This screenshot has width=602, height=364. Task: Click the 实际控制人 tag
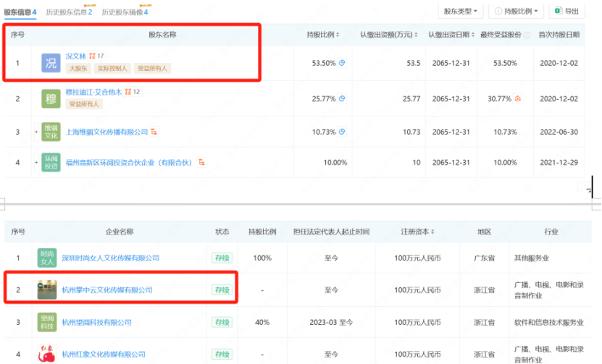112,68
